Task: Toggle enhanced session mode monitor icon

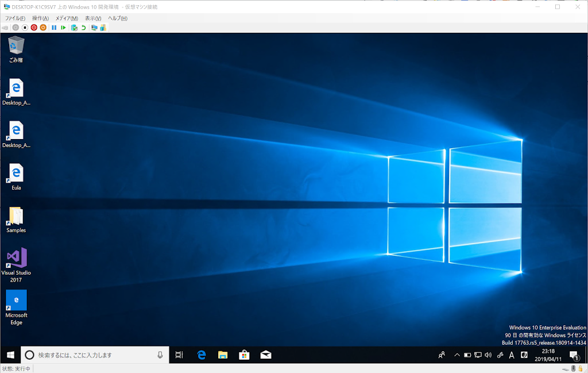Action: click(94, 28)
